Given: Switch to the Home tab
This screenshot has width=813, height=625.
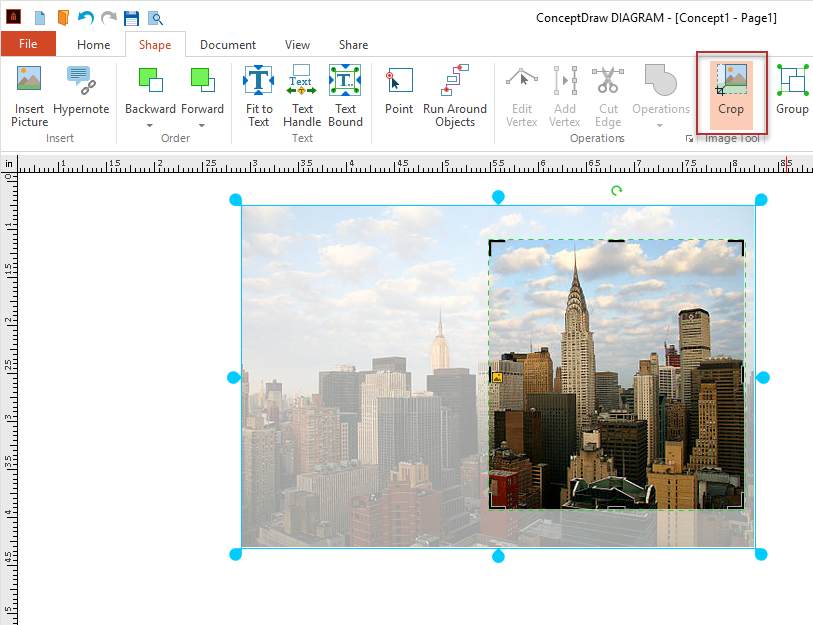Looking at the screenshot, I should pos(94,45).
